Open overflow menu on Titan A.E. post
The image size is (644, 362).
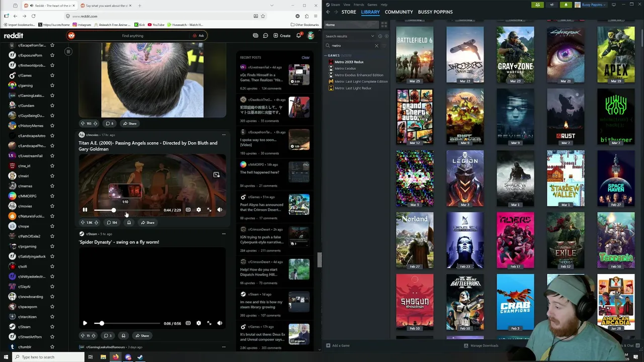click(224, 135)
